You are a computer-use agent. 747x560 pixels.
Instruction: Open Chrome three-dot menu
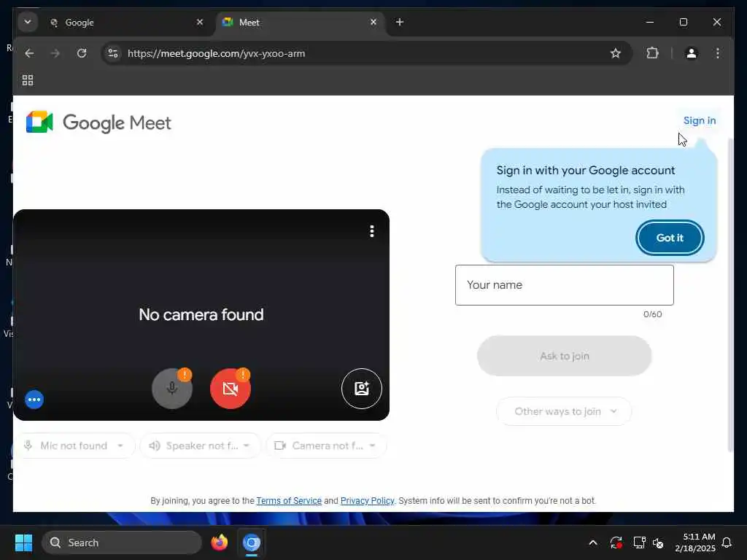click(718, 53)
